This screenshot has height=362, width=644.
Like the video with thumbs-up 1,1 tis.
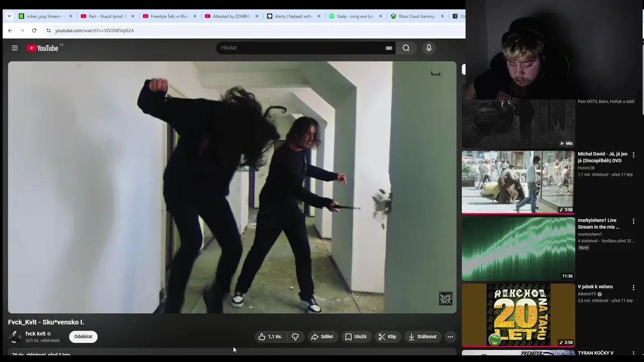(271, 337)
